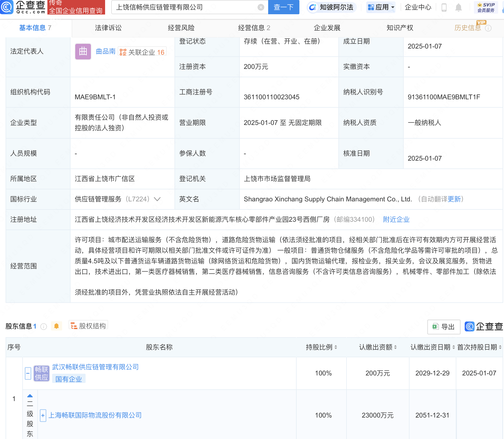
Task: Export shareholder table via 导出
Action: pyautogui.click(x=444, y=327)
